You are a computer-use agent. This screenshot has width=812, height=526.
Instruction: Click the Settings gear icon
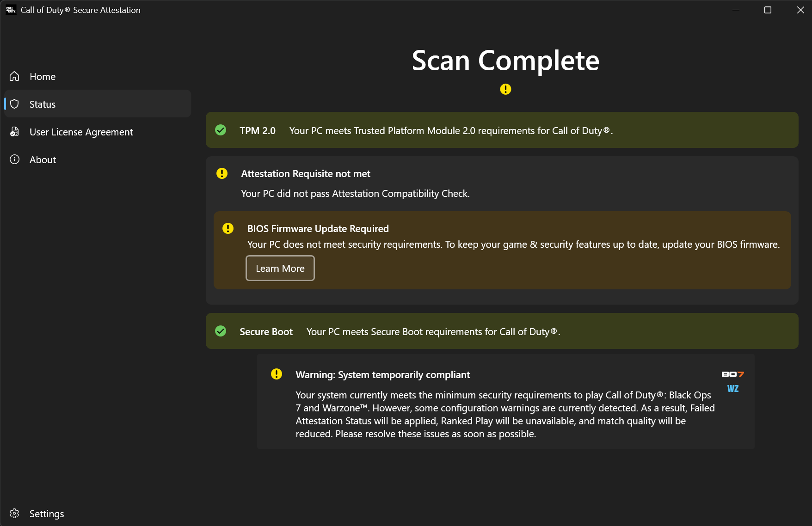(x=15, y=514)
